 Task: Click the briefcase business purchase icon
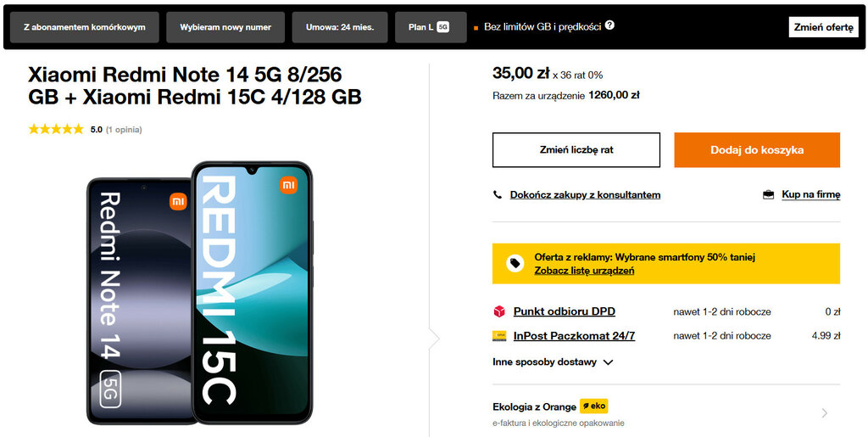pos(768,195)
